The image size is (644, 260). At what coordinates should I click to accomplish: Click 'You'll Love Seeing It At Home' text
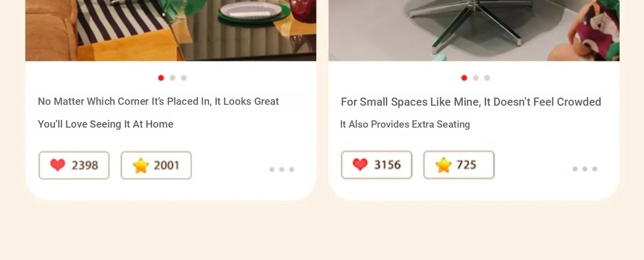[x=106, y=124]
